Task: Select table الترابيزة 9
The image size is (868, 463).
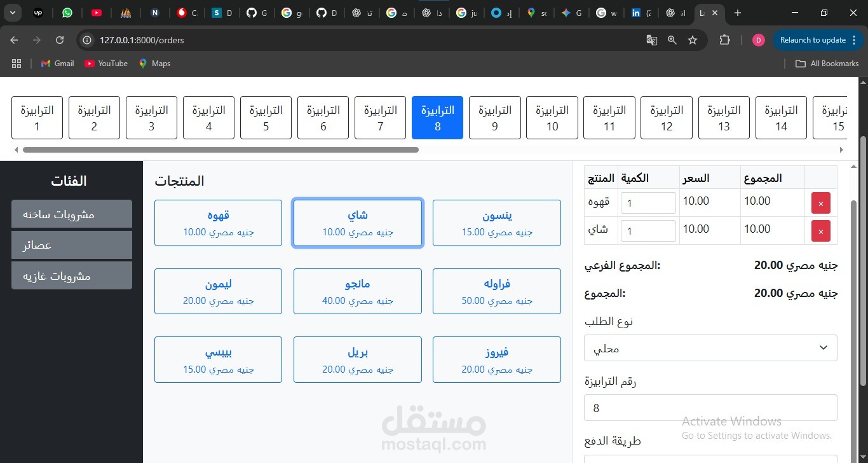Action: 495,118
